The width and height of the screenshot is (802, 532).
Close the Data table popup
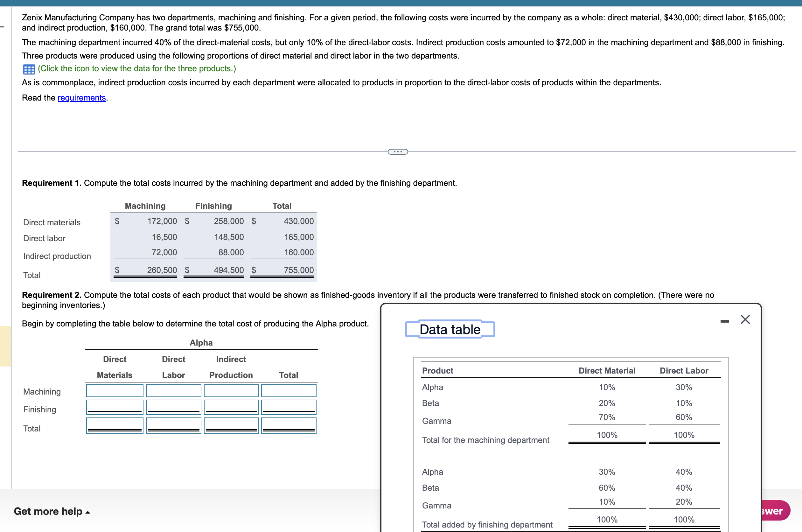click(x=745, y=319)
